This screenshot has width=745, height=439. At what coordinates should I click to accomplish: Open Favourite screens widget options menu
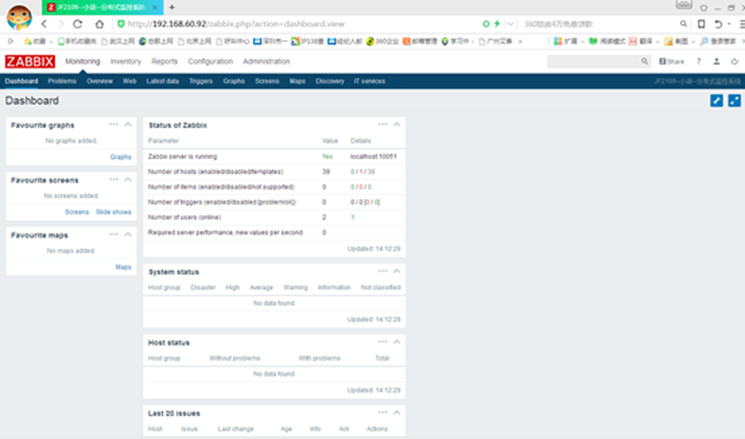click(x=114, y=180)
